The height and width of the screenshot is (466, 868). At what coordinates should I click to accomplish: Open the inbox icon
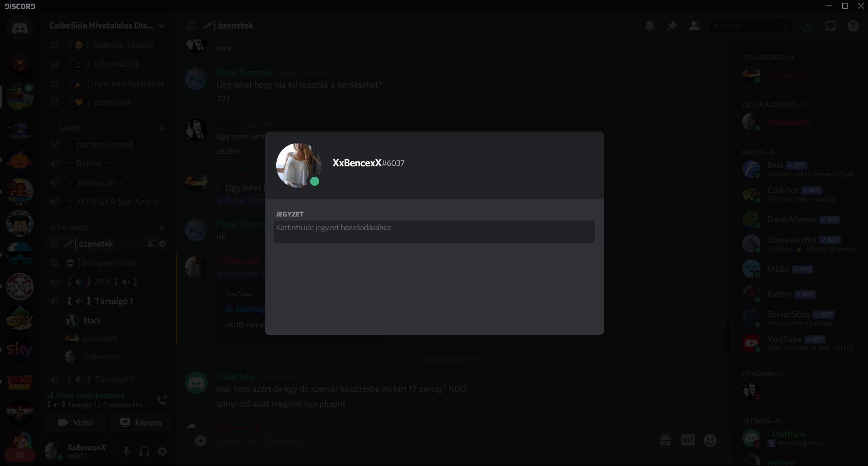[830, 26]
